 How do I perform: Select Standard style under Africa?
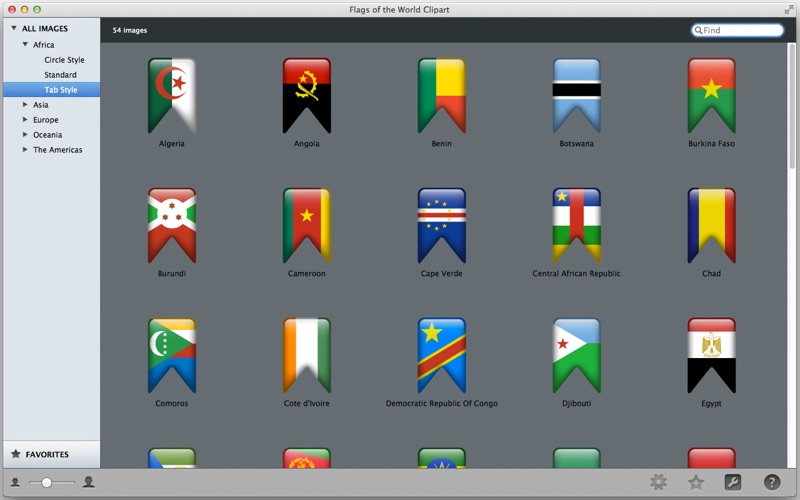pyautogui.click(x=60, y=74)
